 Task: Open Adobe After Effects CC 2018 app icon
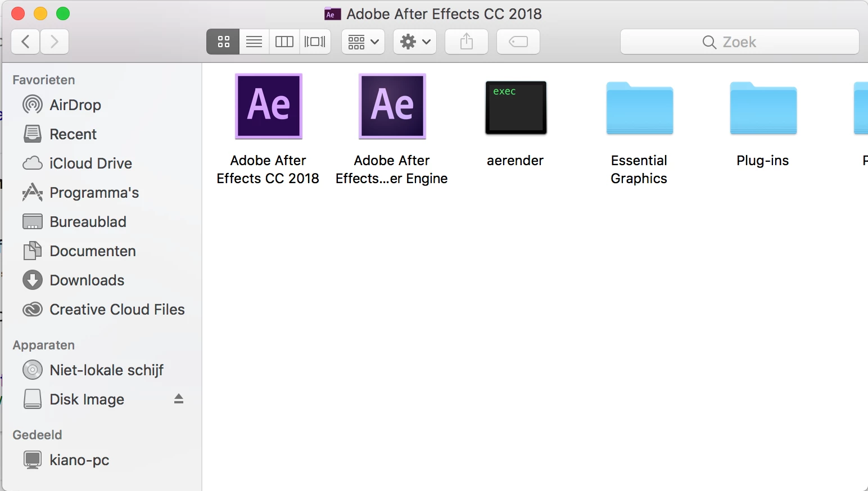pyautogui.click(x=269, y=106)
